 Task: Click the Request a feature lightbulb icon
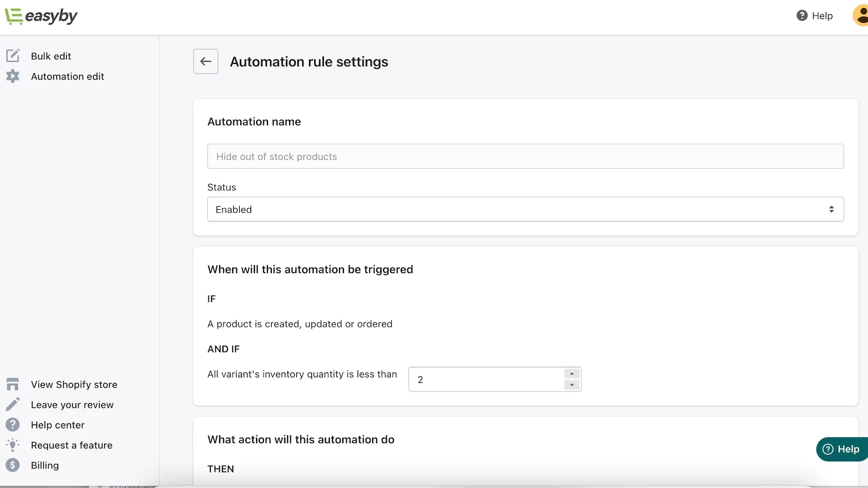[x=12, y=445]
